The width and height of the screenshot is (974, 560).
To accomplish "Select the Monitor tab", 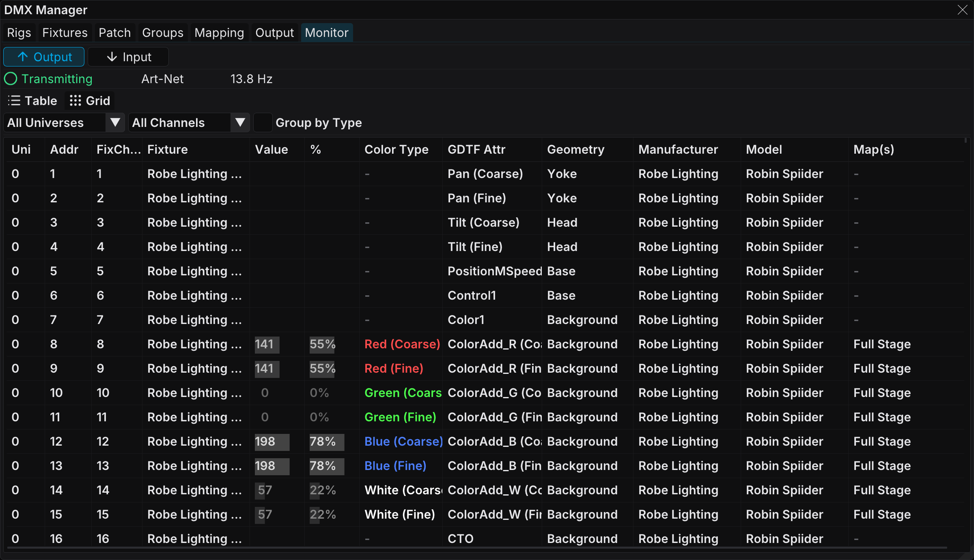I will pyautogui.click(x=327, y=32).
